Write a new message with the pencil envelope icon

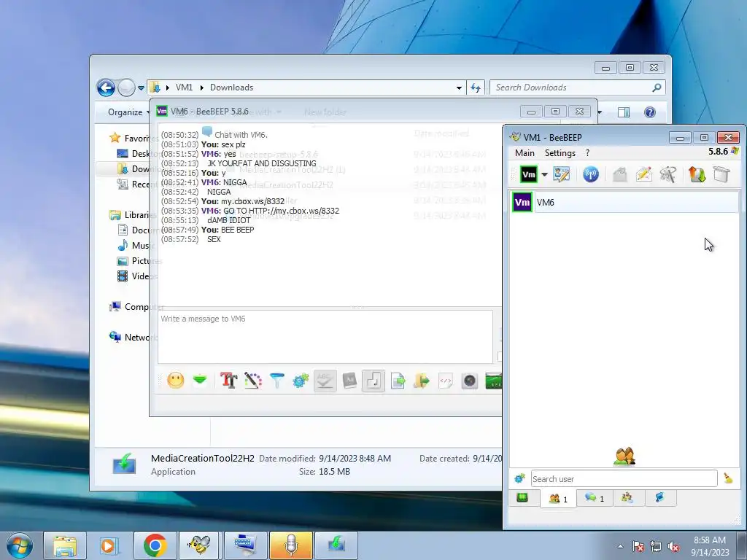click(643, 174)
